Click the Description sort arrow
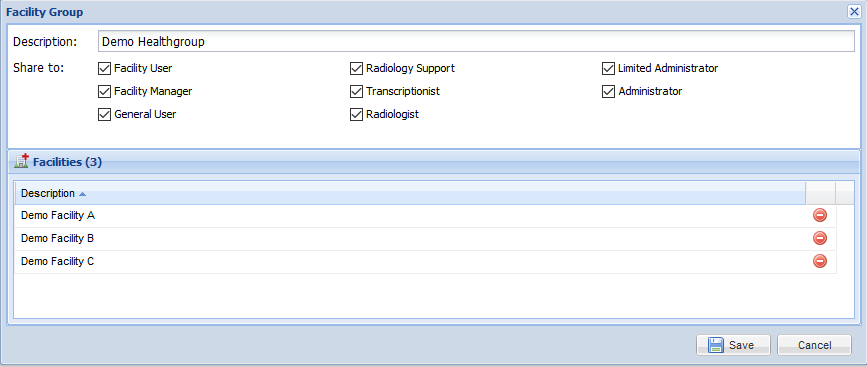The width and height of the screenshot is (867, 367). 82,194
